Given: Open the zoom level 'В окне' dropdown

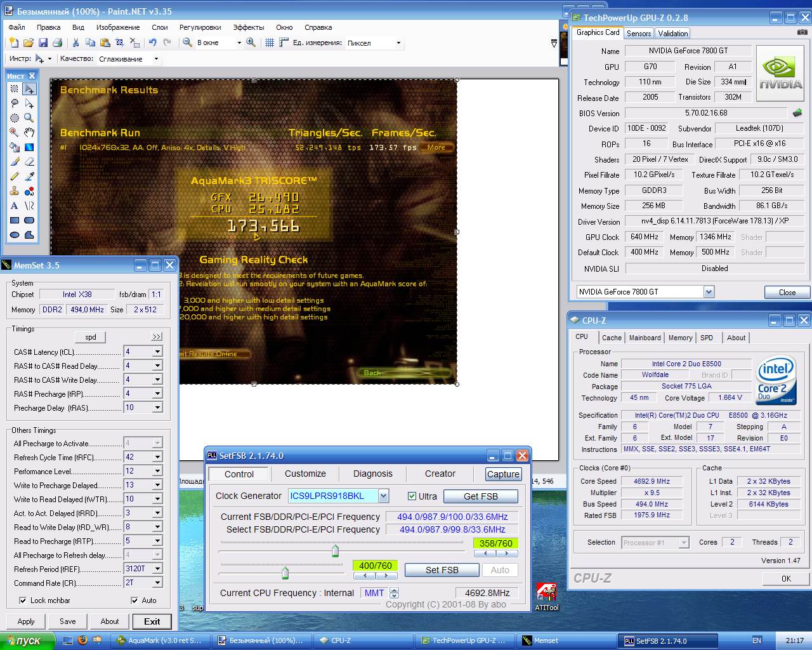Looking at the screenshot, I should 239,43.
